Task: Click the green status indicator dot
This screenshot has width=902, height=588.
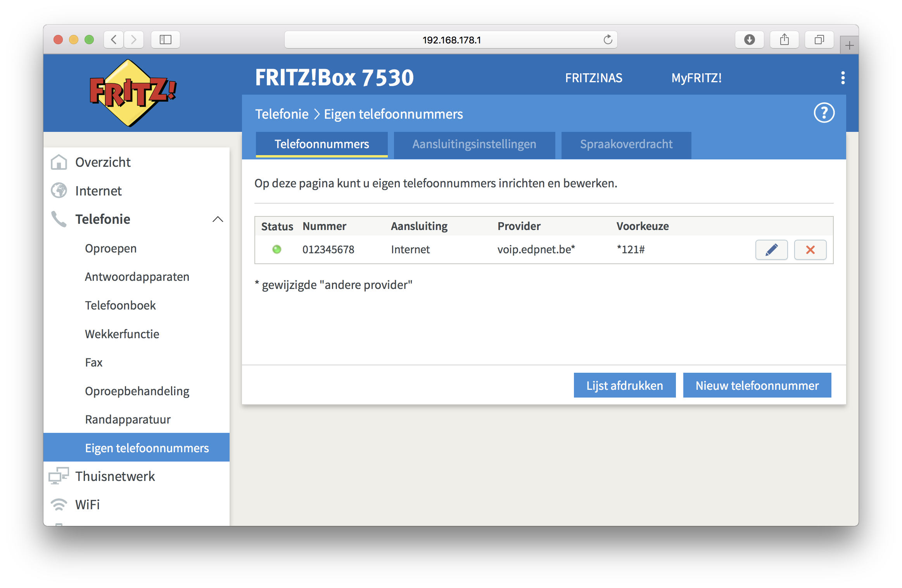Action: coord(276,249)
